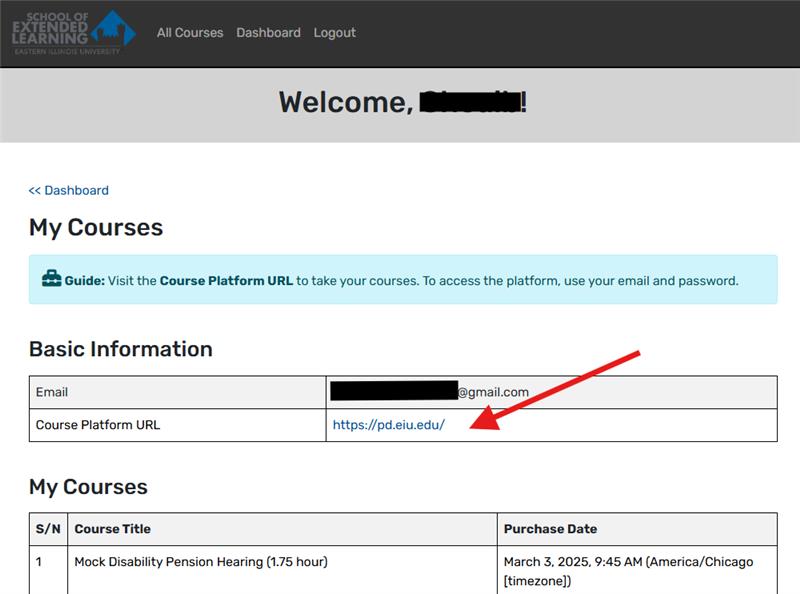Go to Dashboard in the top navigation bar
This screenshot has width=800, height=594.
point(268,33)
